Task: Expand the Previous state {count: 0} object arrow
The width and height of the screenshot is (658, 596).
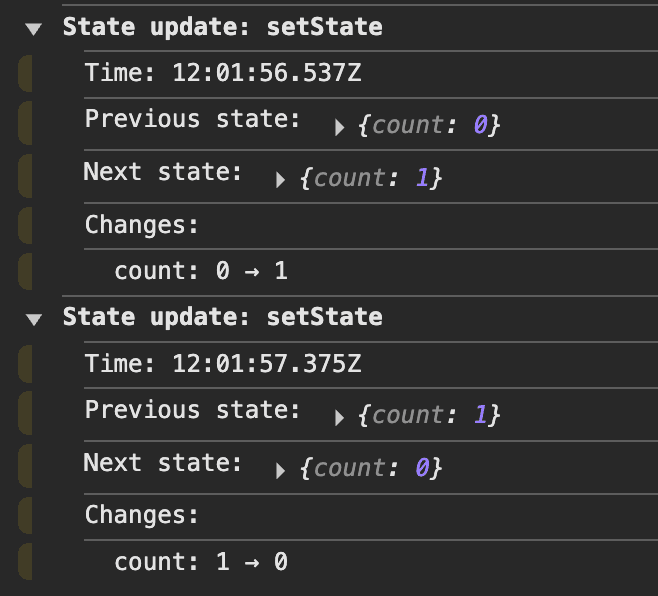Action: coord(340,127)
